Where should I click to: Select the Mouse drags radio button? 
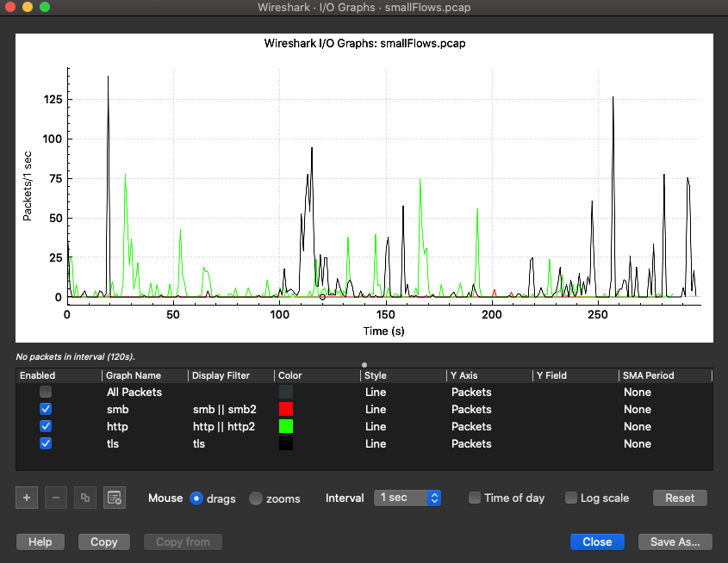(x=196, y=498)
